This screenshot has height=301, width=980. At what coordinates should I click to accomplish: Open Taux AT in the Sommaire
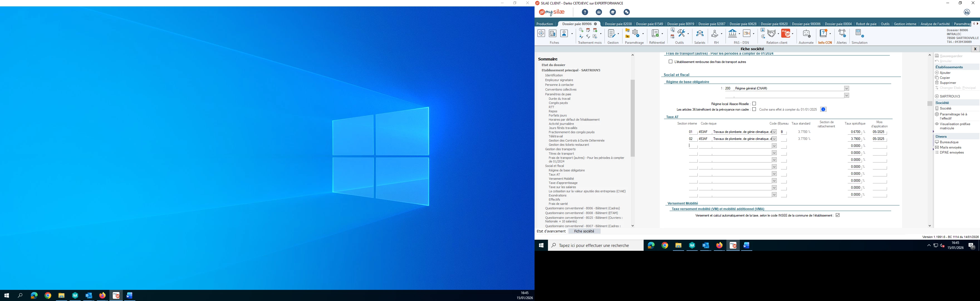554,174
